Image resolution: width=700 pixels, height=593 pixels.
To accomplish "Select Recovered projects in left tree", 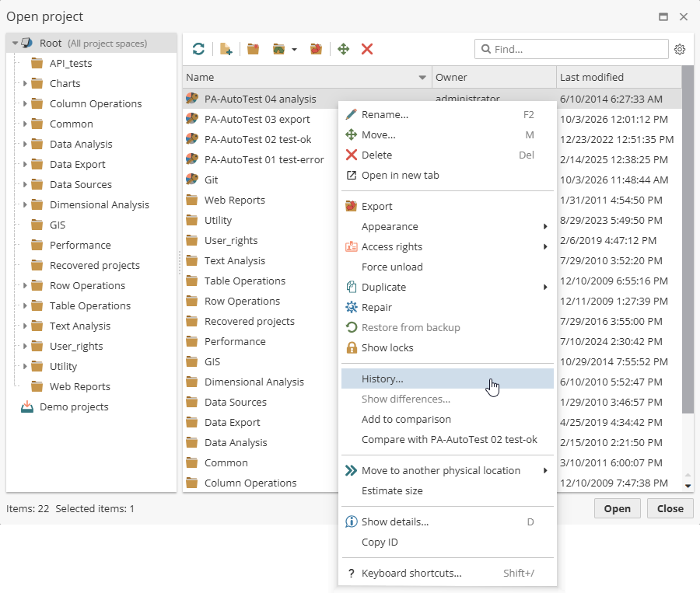I will click(95, 265).
